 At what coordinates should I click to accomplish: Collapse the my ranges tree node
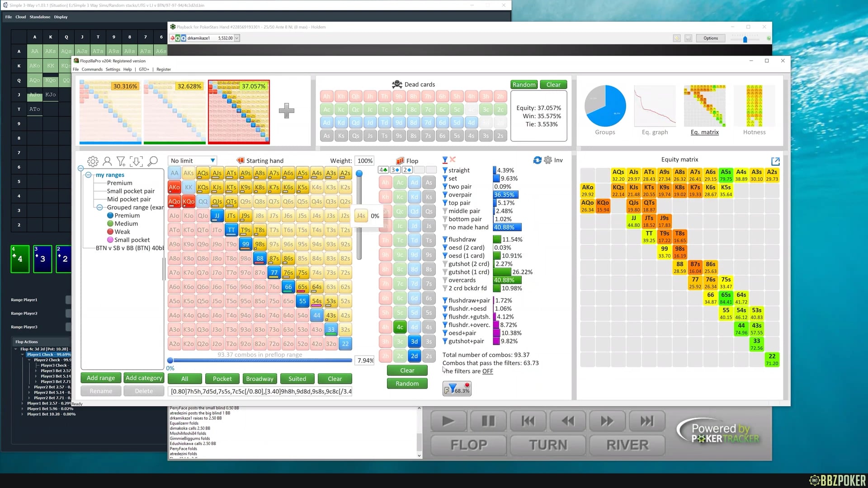(89, 175)
